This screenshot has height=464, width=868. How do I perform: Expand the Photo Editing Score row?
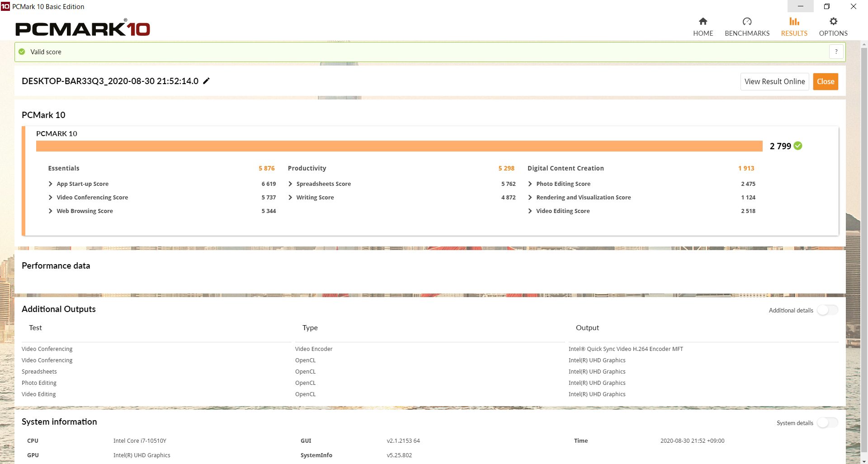point(530,184)
